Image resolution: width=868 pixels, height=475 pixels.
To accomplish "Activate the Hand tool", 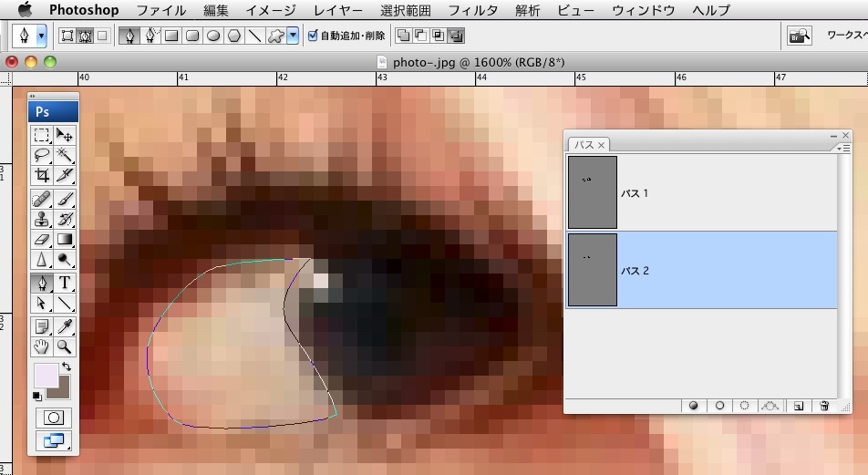I will (42, 346).
